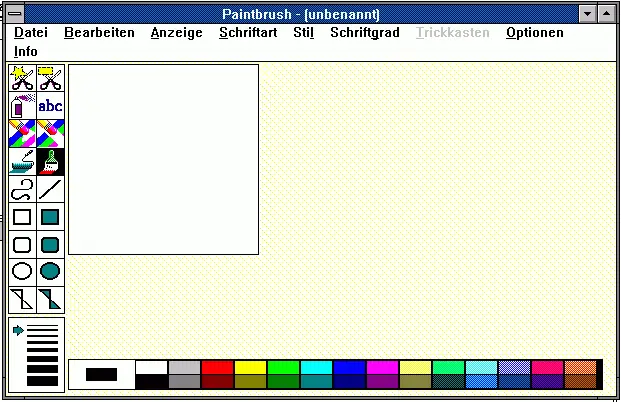The height and width of the screenshot is (402, 621).
Task: Select the highlighted Brush tool
Action: pos(50,161)
